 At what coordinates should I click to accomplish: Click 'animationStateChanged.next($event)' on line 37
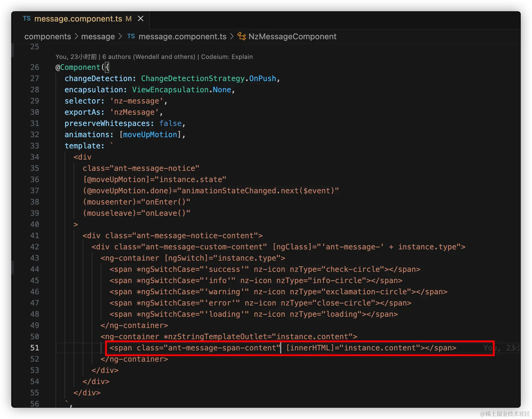[x=258, y=191]
